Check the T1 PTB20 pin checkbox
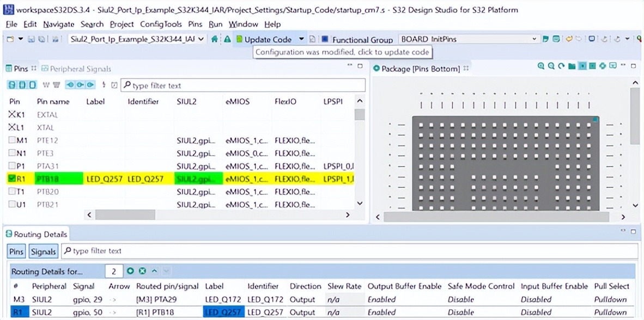Viewport: 644px width, 320px height. pyautogui.click(x=13, y=192)
